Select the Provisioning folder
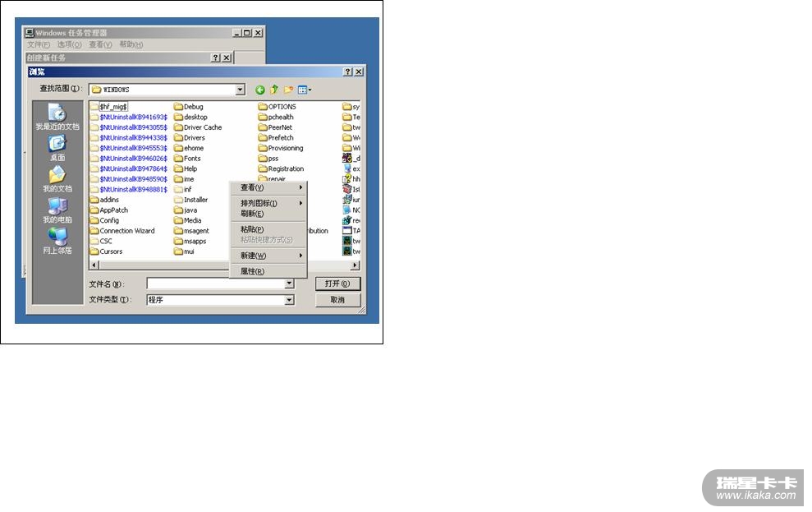 (281, 148)
